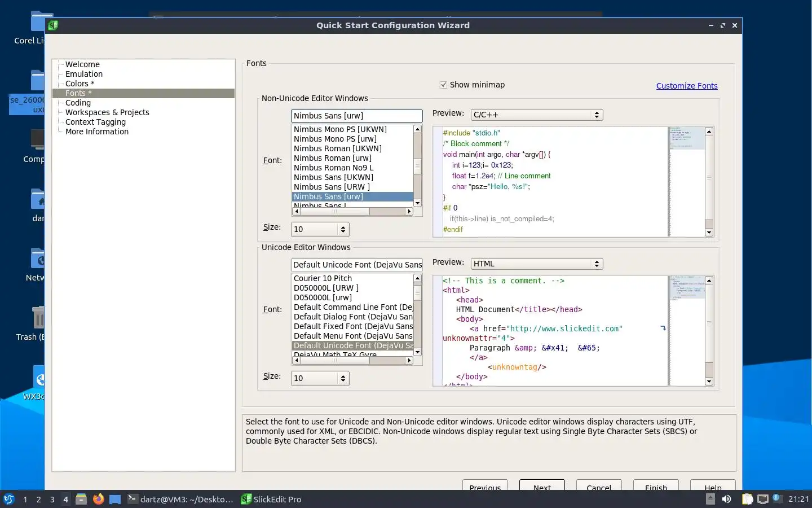Image resolution: width=812 pixels, height=508 pixels.
Task: Click the SlickEdit icon in the title bar
Action: (53, 25)
